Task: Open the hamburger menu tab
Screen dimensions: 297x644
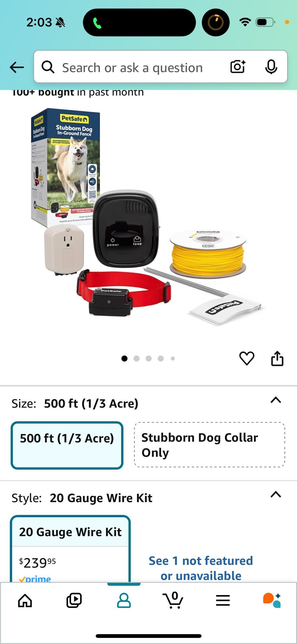Action: (x=223, y=600)
